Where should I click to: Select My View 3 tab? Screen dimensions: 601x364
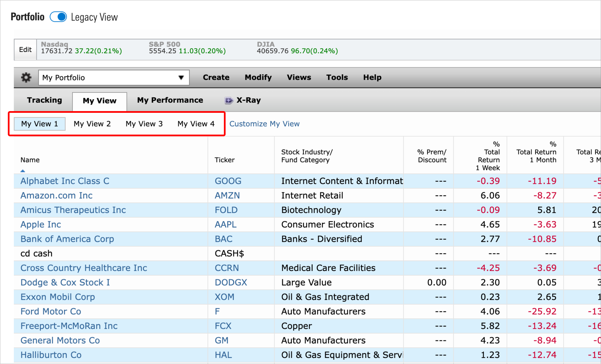144,124
